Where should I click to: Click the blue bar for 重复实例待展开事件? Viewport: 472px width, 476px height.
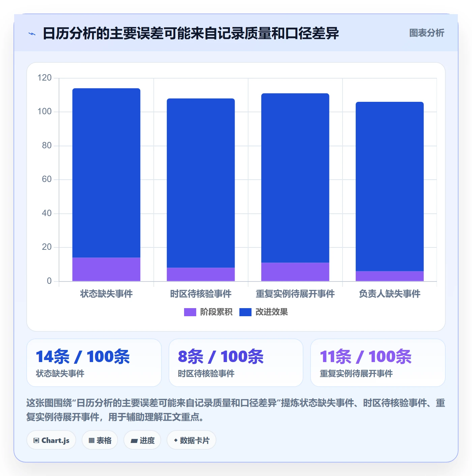click(x=295, y=178)
